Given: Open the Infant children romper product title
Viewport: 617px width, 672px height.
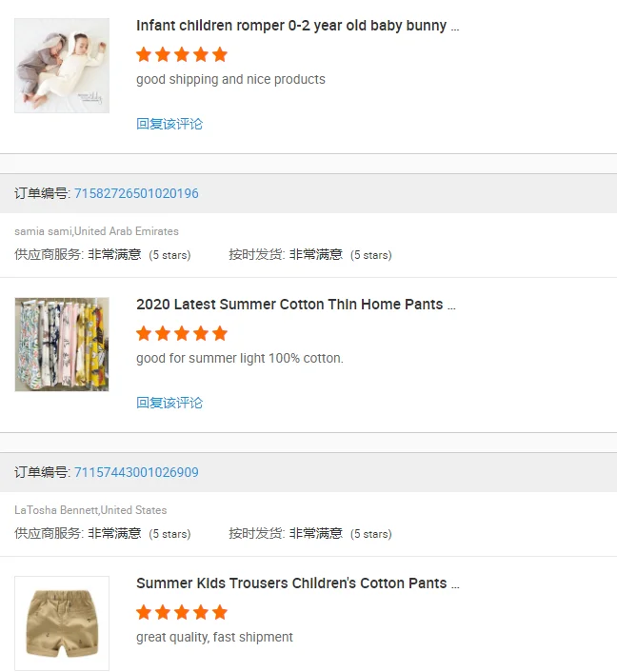Looking at the screenshot, I should point(297,26).
